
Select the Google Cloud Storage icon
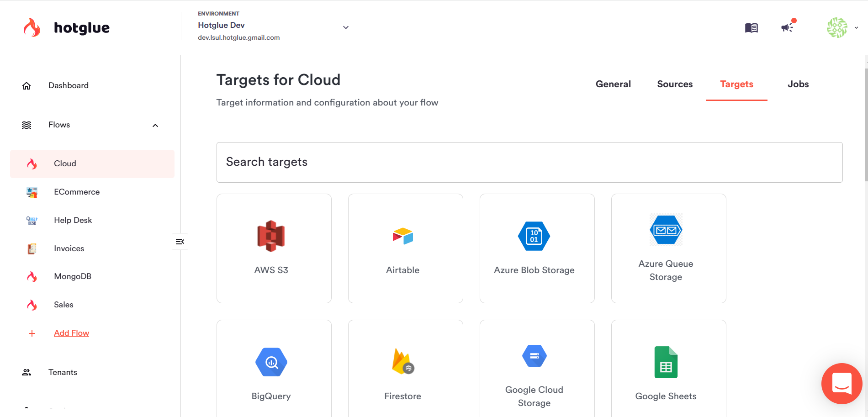(x=535, y=356)
